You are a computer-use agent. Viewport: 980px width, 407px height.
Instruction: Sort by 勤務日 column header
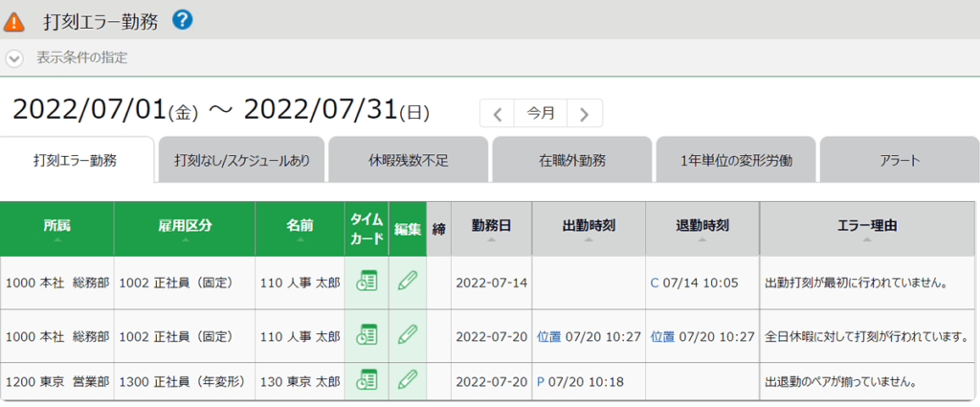tap(491, 227)
